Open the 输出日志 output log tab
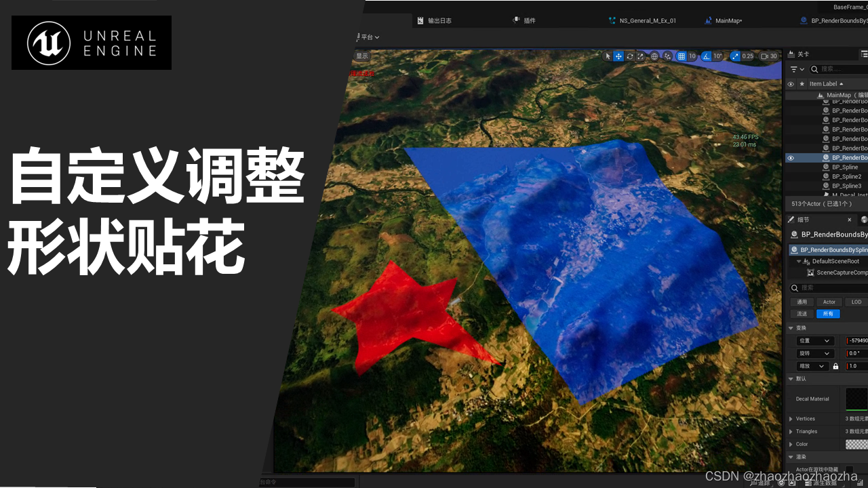This screenshot has width=868, height=488. tap(434, 20)
